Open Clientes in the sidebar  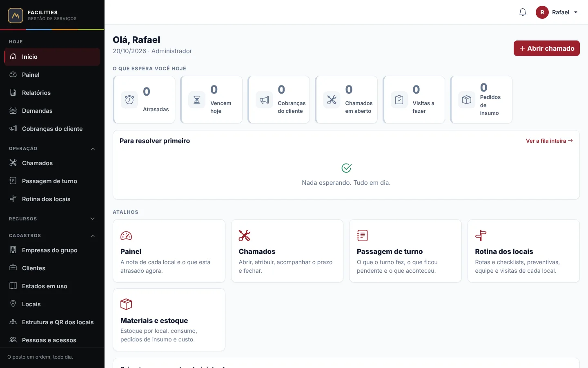click(52, 268)
